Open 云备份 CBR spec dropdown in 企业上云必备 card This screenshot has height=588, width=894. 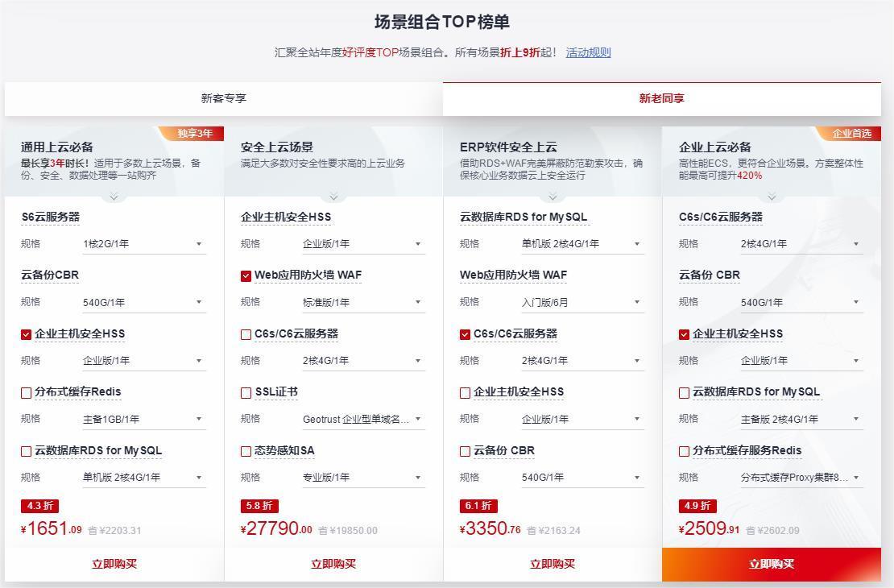(801, 302)
